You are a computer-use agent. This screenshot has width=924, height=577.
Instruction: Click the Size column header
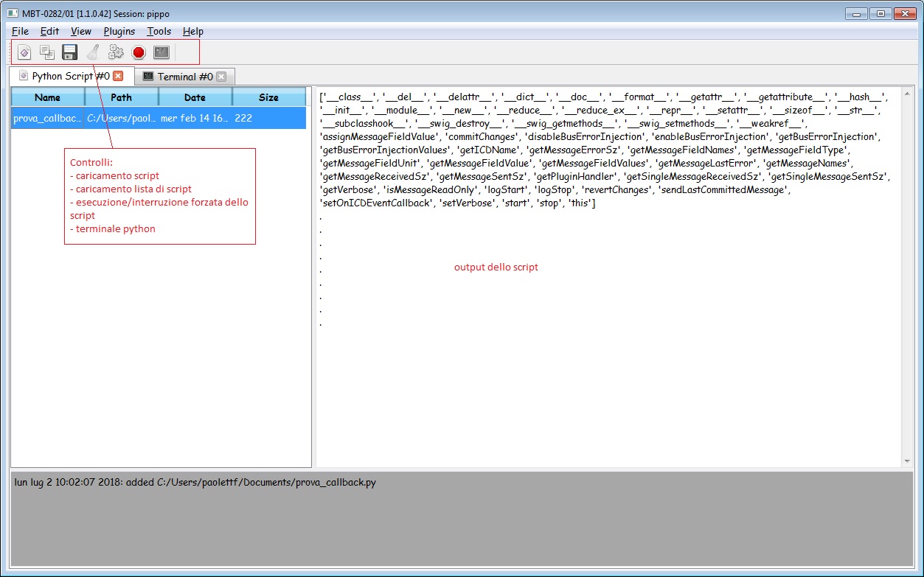(x=268, y=97)
